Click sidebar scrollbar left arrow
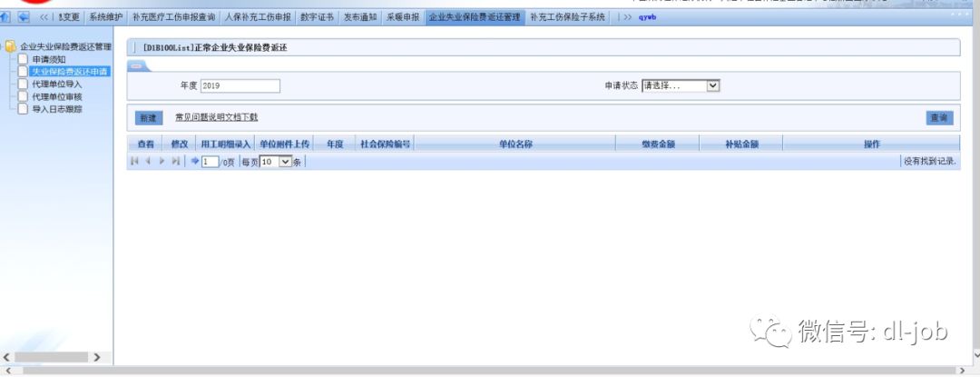The width and height of the screenshot is (980, 377). click(x=6, y=357)
